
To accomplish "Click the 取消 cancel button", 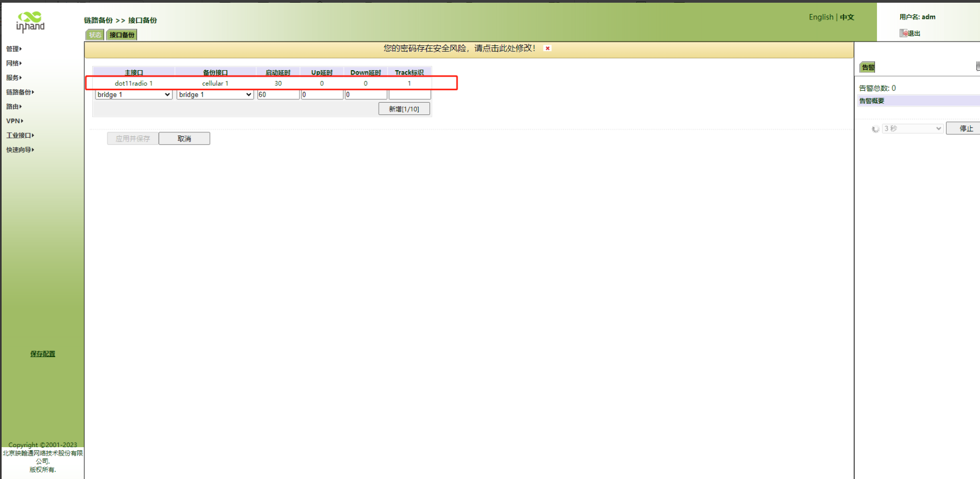I will 184,139.
